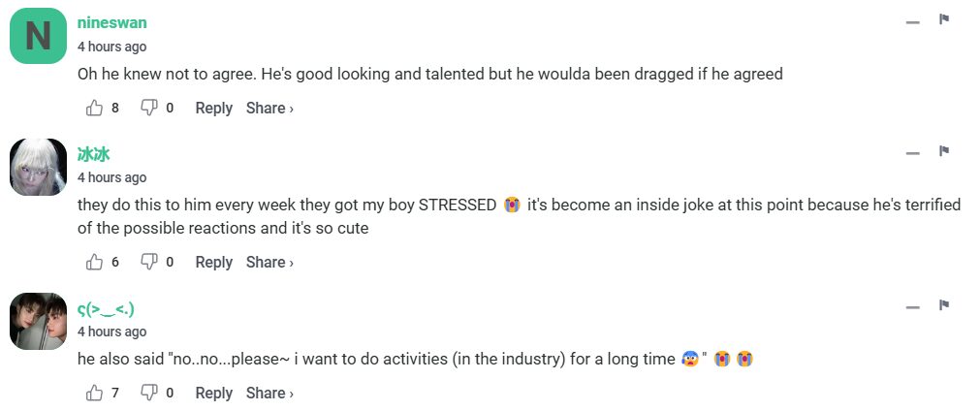Collapse nineswan's comment thread
This screenshot has height=411, width=980.
point(912,22)
